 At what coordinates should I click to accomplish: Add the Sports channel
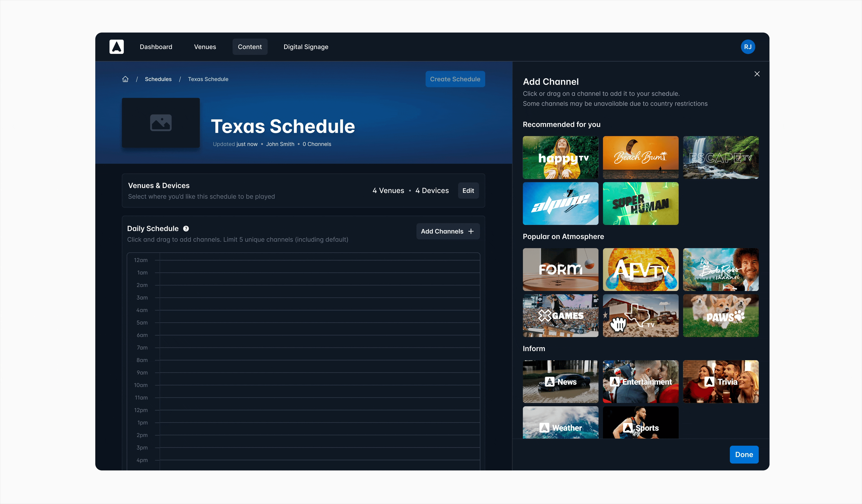(x=640, y=423)
